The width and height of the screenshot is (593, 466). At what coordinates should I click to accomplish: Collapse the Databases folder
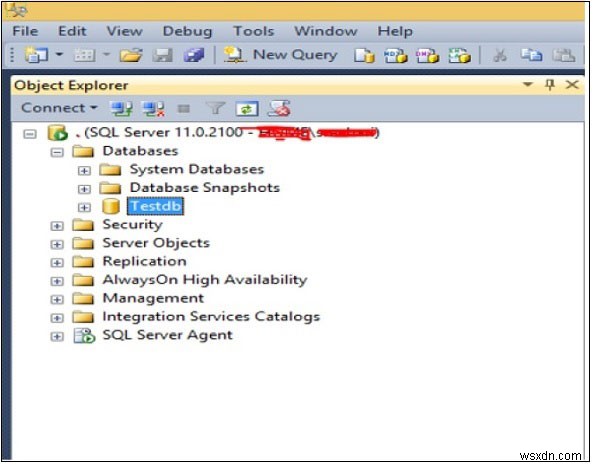pos(57,152)
